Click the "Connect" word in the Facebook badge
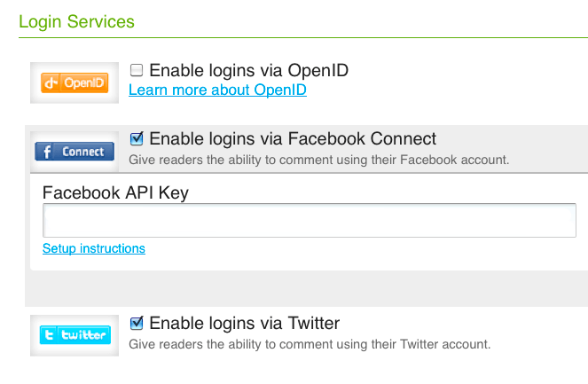This screenshot has height=384, width=588. (83, 152)
